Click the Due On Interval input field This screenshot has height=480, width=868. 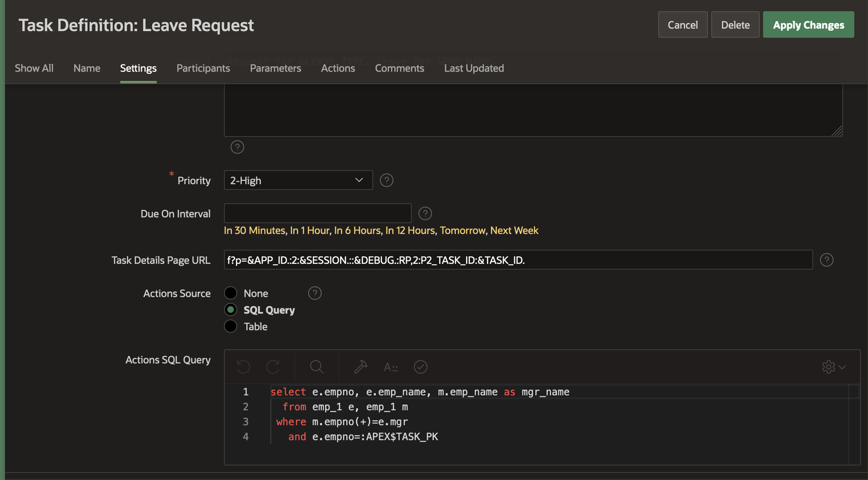(x=318, y=214)
